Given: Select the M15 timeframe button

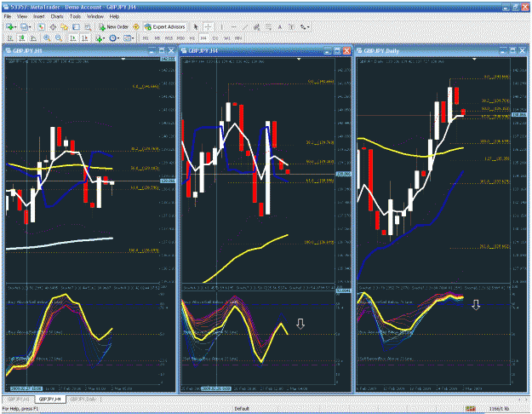Looking at the screenshot, I should (x=169, y=38).
